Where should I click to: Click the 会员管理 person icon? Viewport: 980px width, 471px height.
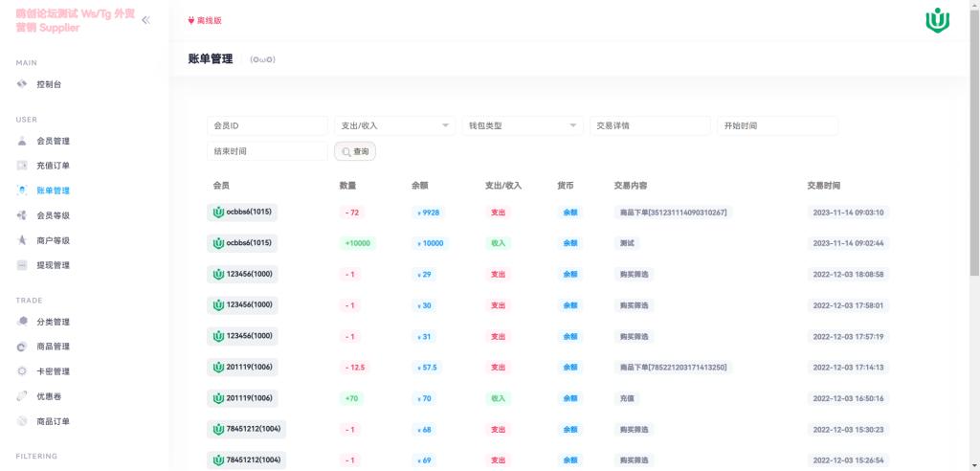[22, 141]
